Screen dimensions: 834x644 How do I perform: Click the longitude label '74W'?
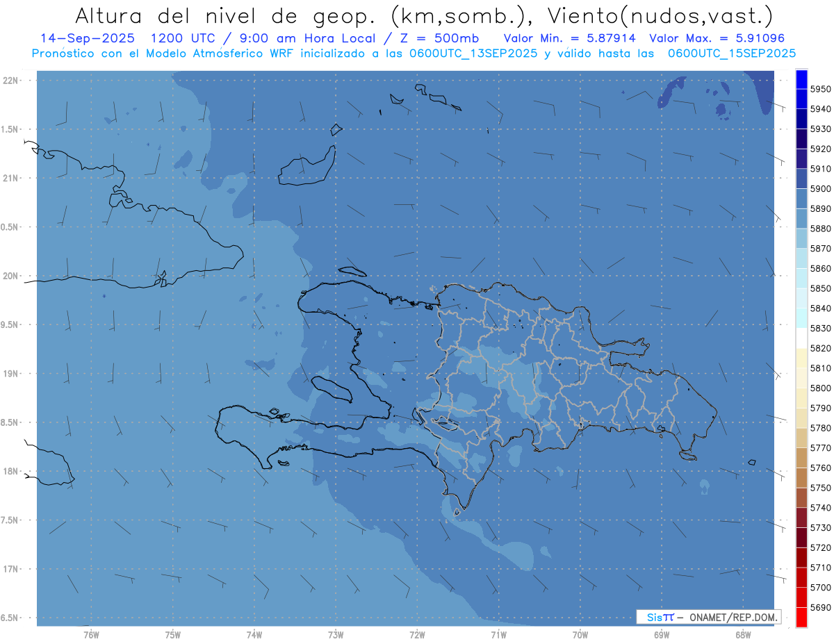[254, 634]
